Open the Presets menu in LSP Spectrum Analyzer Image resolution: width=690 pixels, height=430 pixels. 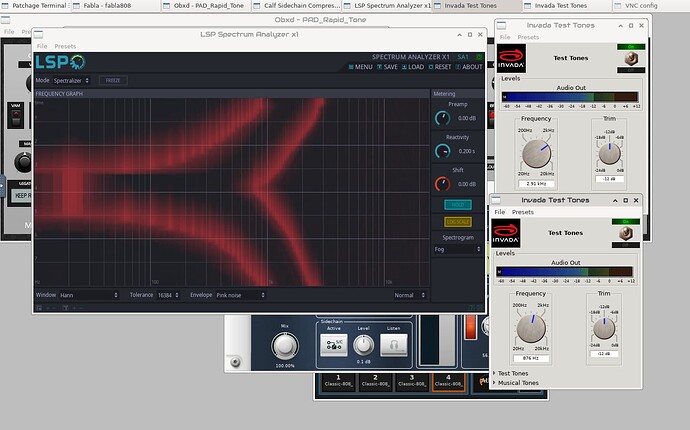click(x=65, y=46)
